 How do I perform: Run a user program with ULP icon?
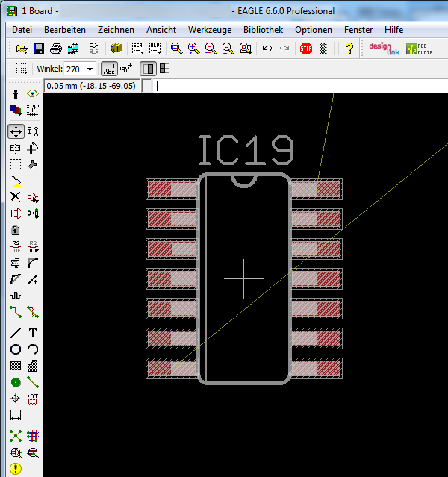tap(155, 49)
